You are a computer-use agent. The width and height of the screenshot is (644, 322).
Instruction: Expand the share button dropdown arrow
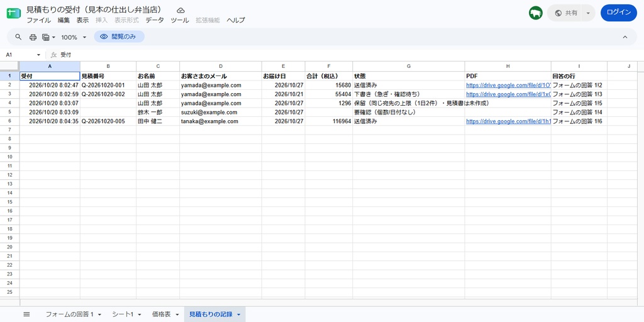pos(588,13)
